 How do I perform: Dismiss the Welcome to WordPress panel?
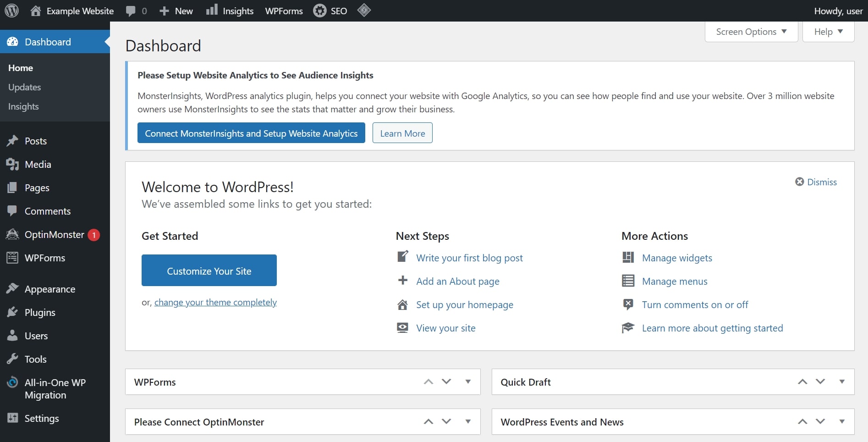click(816, 182)
